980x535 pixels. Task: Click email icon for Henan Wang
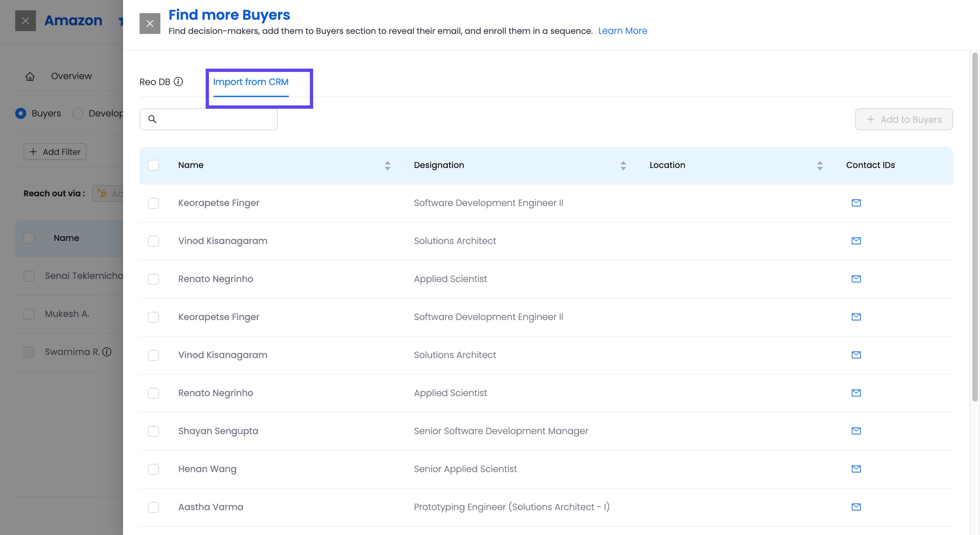tap(856, 469)
